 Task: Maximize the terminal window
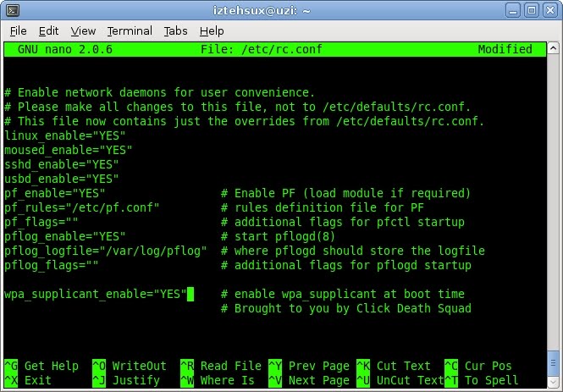point(530,11)
